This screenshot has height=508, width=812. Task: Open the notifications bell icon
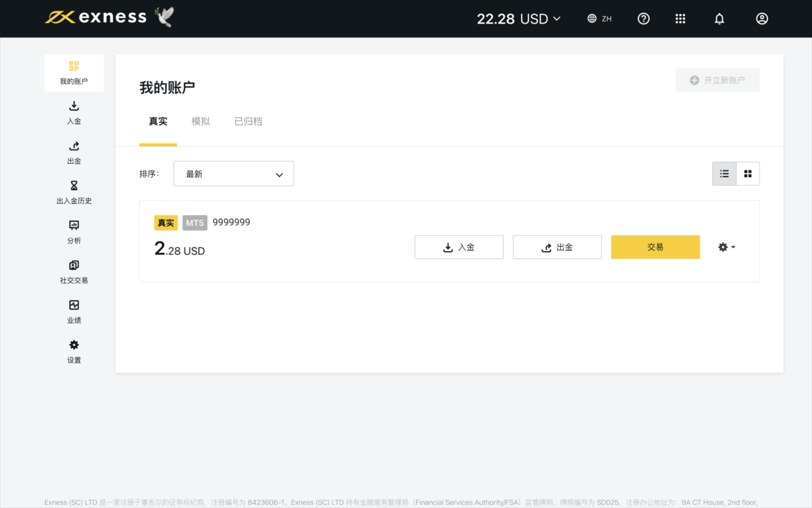[719, 19]
